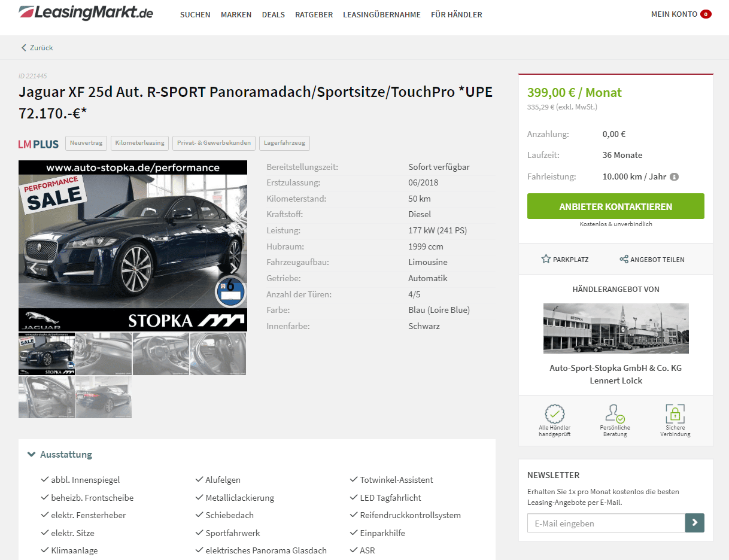
Task: Click the 'Reifendruckkontrollsystem' equipment item
Action: [x=411, y=515]
